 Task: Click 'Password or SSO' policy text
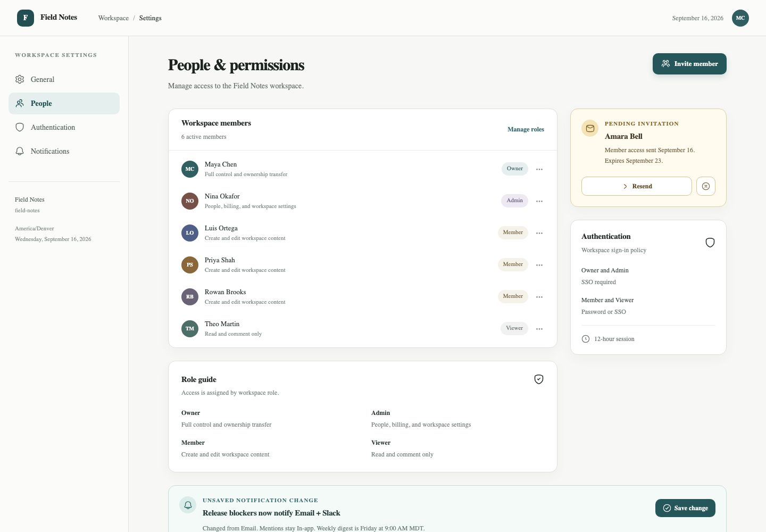(604, 312)
